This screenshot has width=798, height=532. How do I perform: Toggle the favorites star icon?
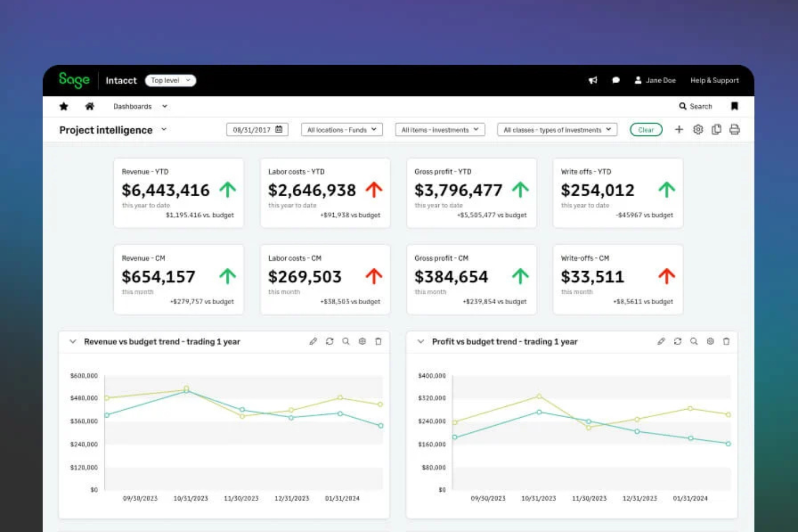point(64,106)
